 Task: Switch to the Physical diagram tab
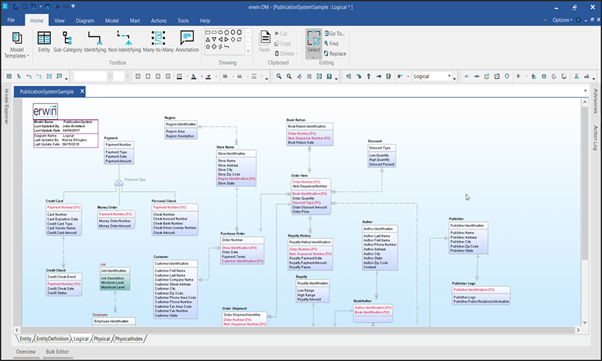click(102, 339)
